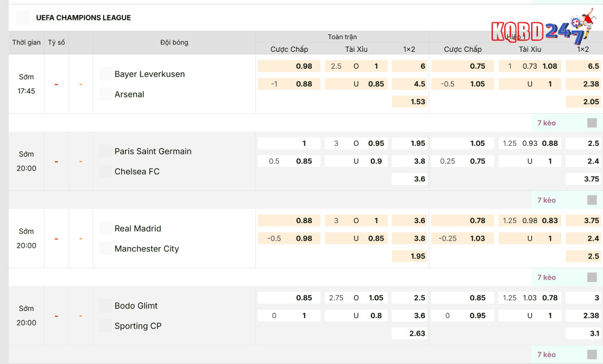Expand gray square below Leverkusen vs Arsenal odds

[x=592, y=123]
